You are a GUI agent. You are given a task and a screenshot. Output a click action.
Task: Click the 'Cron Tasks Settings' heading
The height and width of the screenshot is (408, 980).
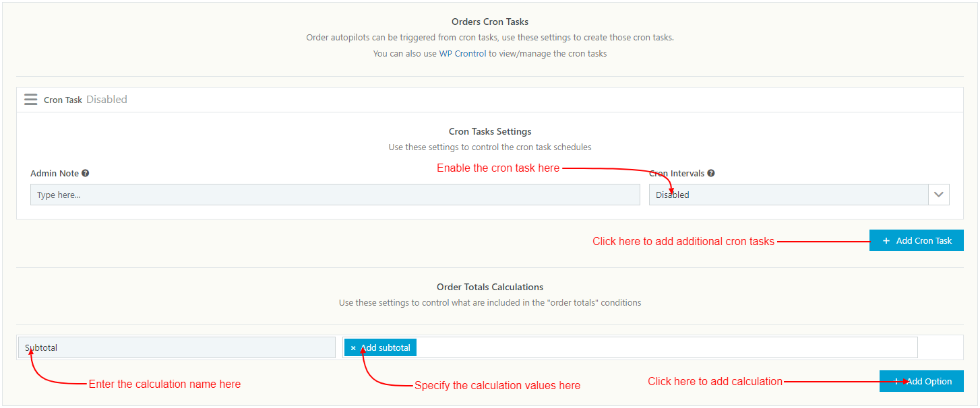pos(490,131)
